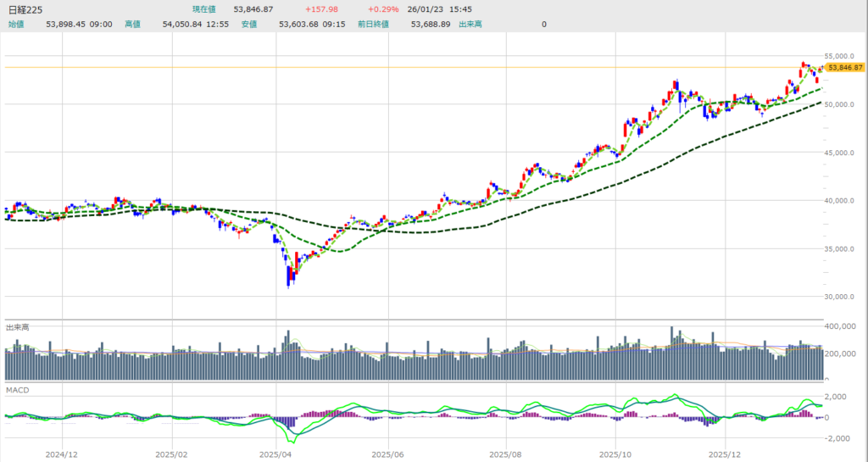Select the 始値 label in the header
Screen dimensions: 868x462
(16, 25)
